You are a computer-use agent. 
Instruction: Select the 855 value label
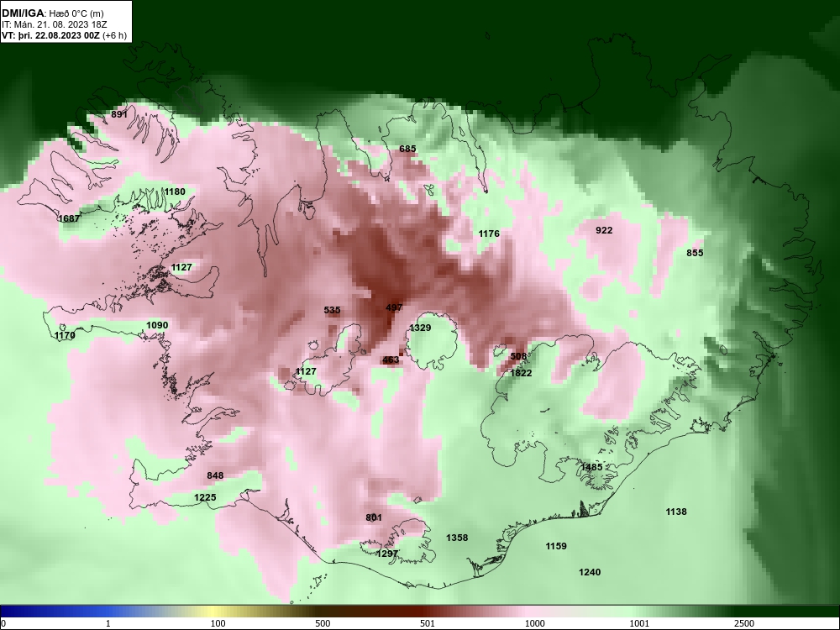point(695,253)
